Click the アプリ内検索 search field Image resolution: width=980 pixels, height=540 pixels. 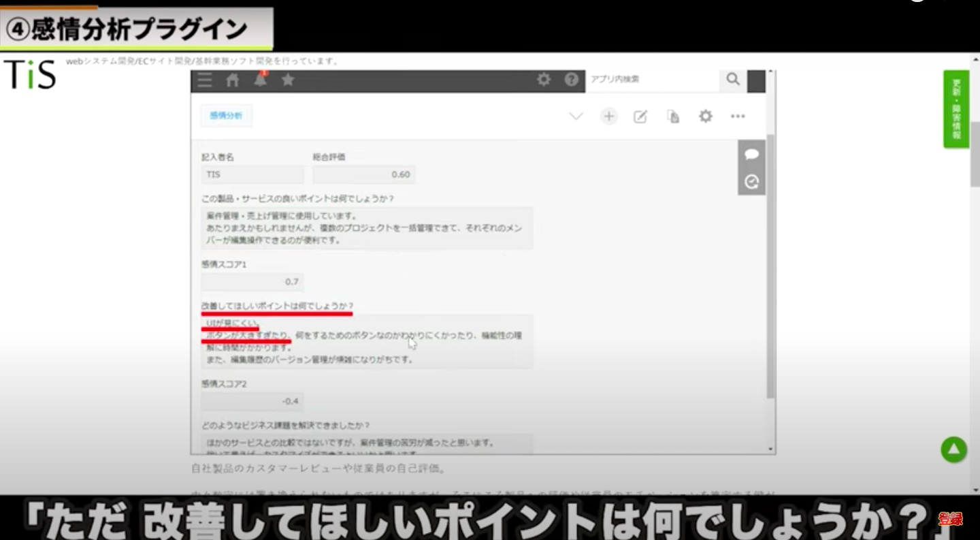coord(652,80)
